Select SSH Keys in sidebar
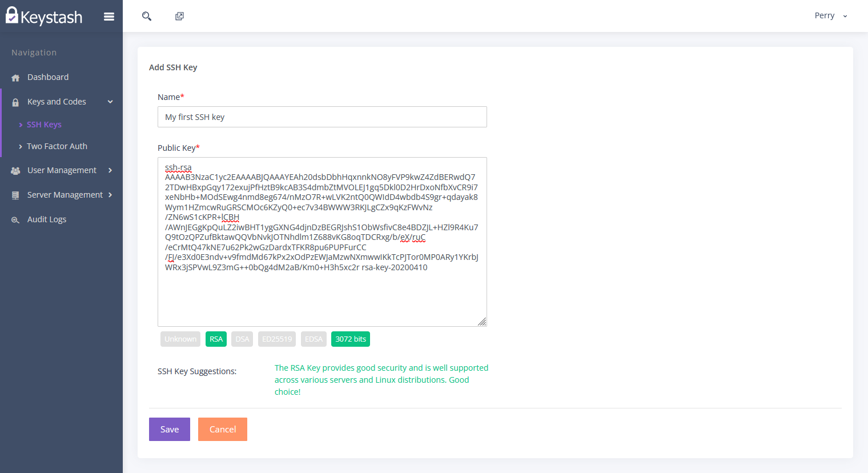 pos(44,125)
